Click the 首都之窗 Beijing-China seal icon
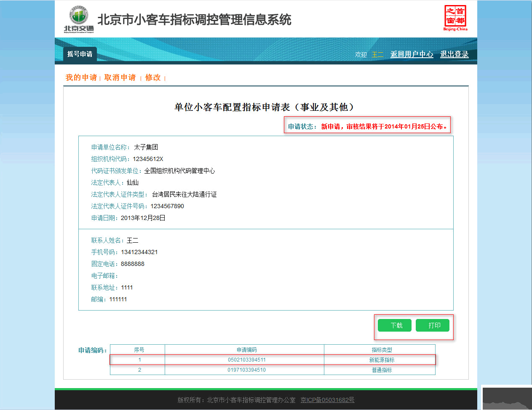 coord(455,18)
